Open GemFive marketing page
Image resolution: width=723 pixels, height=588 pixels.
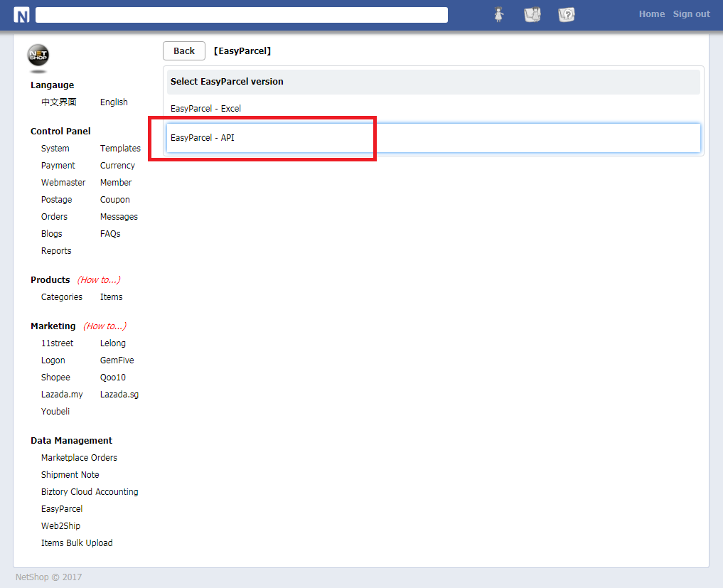coord(117,360)
